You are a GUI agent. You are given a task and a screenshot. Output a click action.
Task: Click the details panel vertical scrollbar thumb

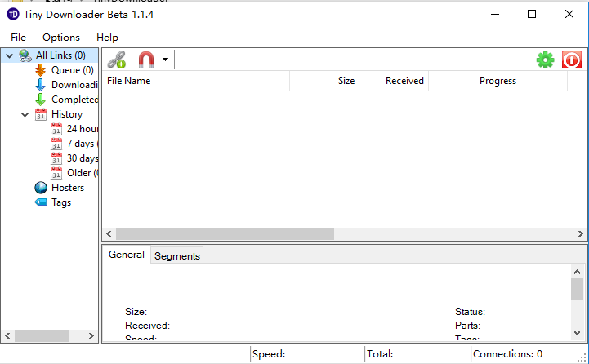[578, 290]
